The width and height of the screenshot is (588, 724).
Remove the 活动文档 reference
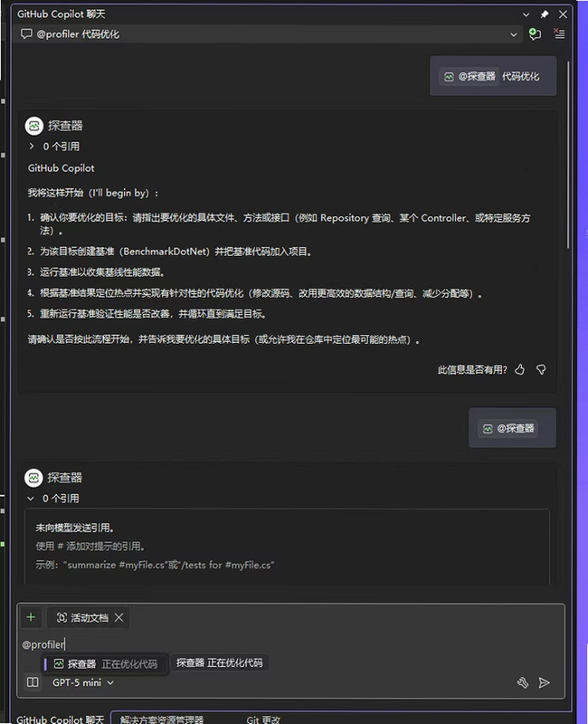tap(119, 618)
